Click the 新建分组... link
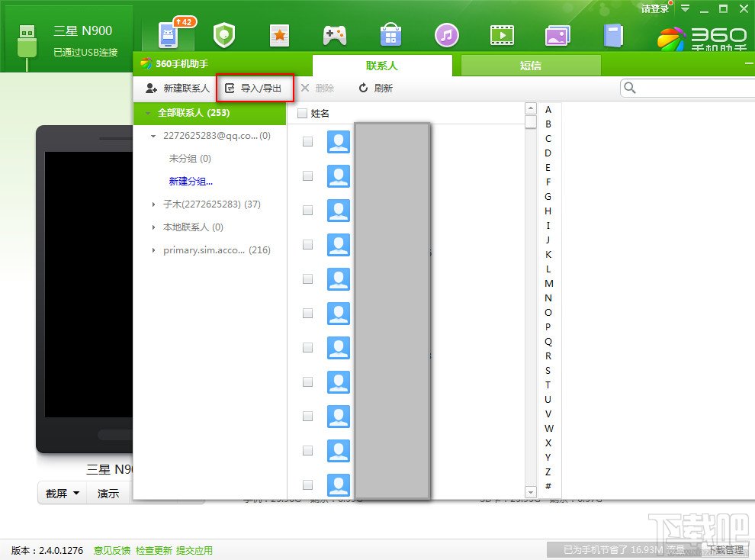 [191, 182]
